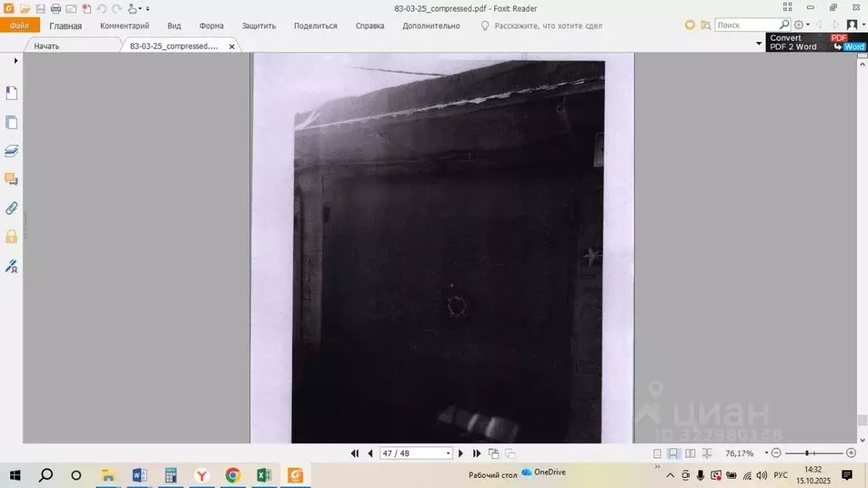
Task: Click the Print icon in quick toolbar
Action: click(56, 8)
